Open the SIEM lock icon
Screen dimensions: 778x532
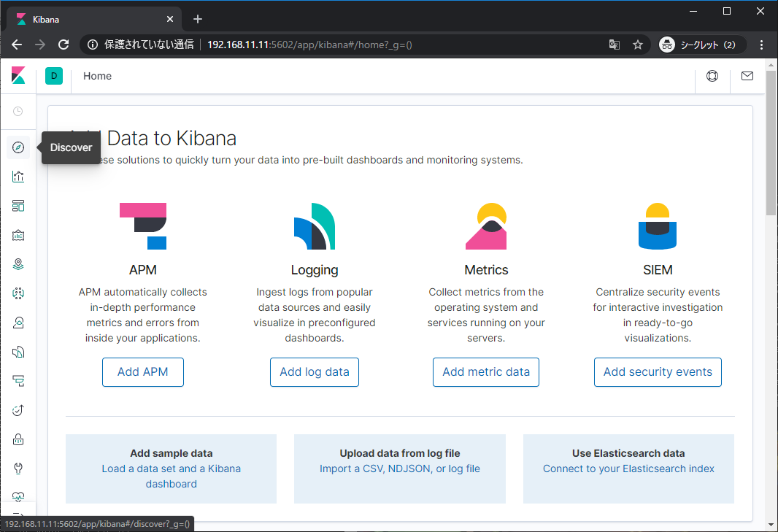click(x=18, y=439)
